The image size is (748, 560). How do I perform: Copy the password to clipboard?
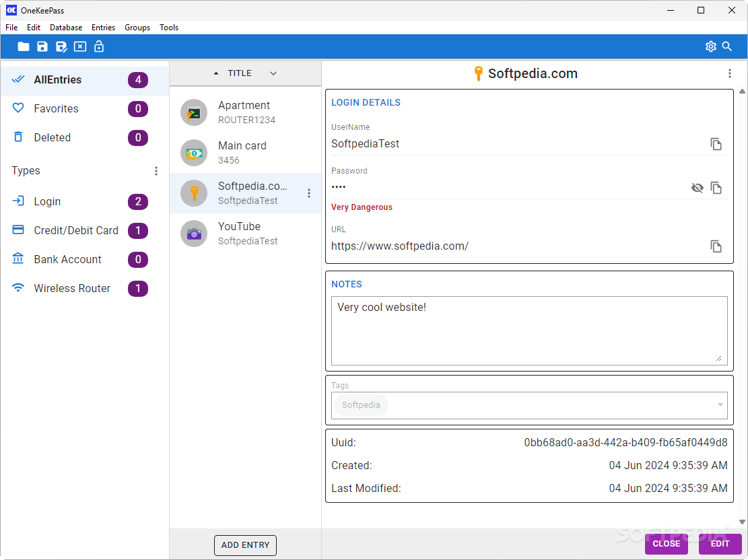[716, 188]
